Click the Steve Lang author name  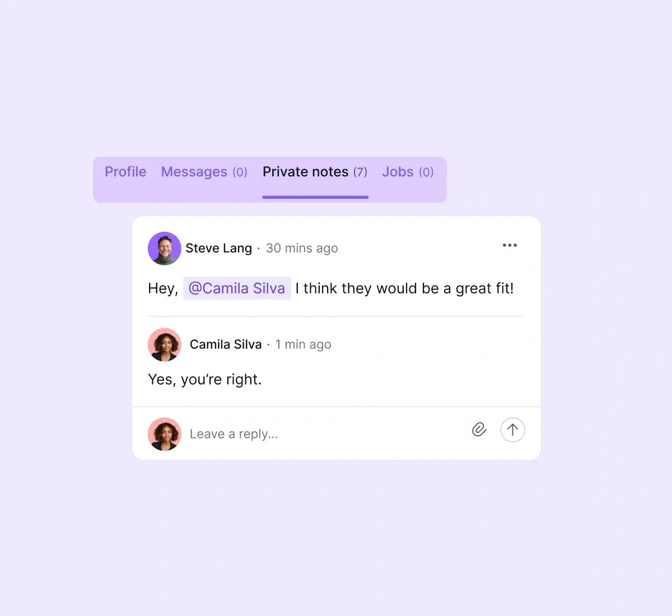[219, 248]
